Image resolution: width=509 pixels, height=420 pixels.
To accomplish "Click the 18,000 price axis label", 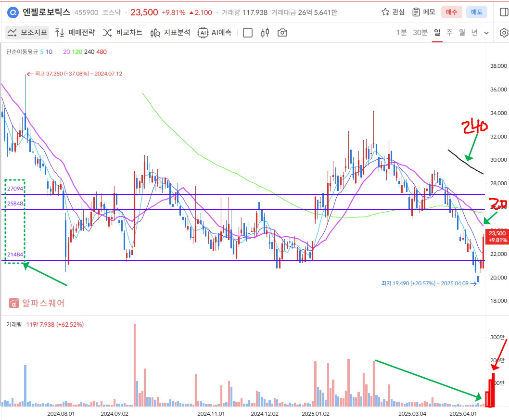I will pos(498,301).
